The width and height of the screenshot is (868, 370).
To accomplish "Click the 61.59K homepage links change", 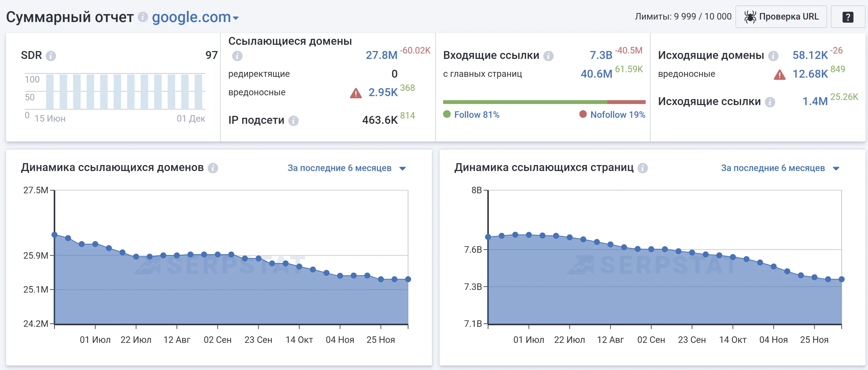I will coord(629,69).
